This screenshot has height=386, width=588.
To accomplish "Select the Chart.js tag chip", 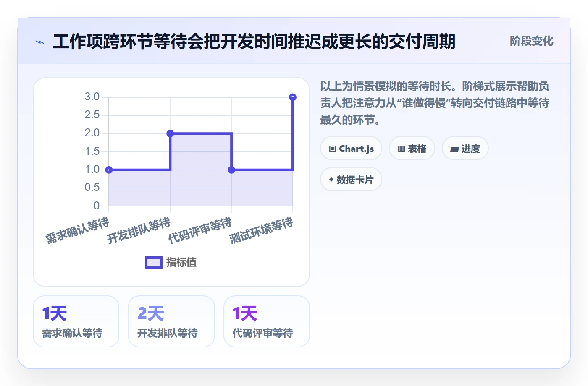I will 351,149.
